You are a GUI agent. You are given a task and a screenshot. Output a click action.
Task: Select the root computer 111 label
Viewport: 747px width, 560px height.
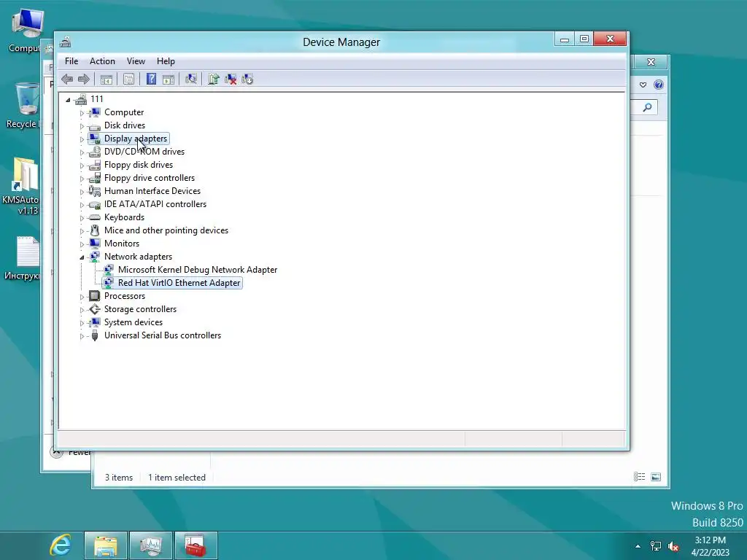[x=97, y=98]
